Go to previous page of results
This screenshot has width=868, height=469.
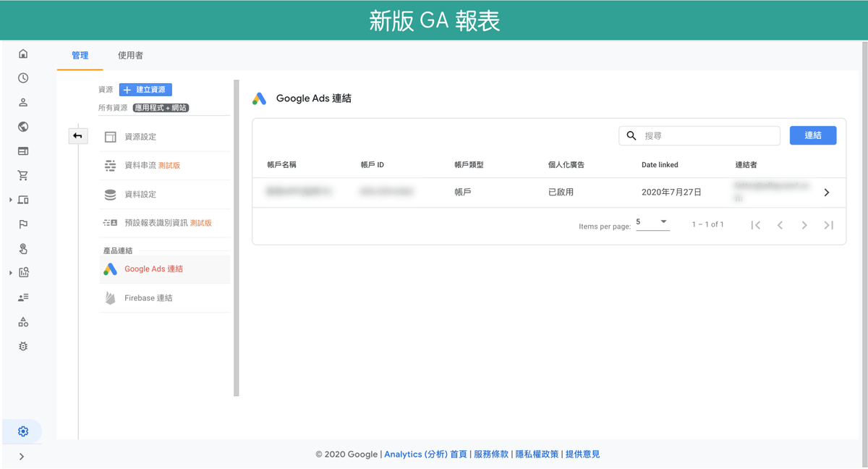coord(780,225)
